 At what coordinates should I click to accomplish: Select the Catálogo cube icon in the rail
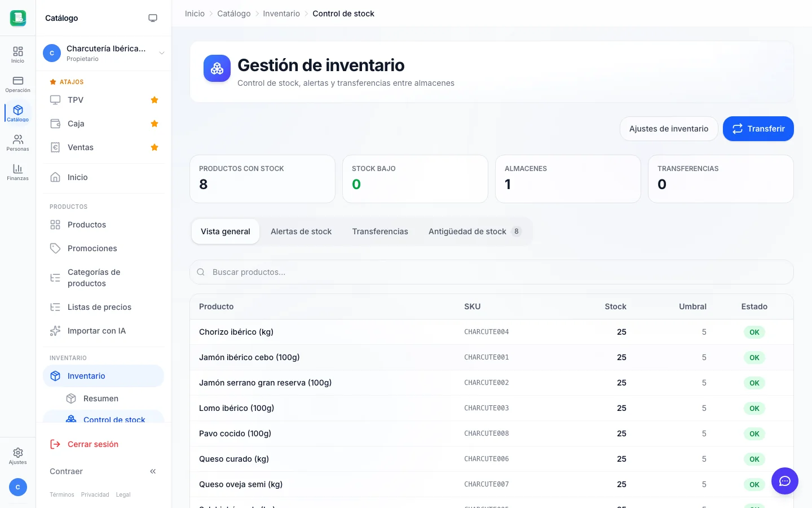(x=17, y=113)
